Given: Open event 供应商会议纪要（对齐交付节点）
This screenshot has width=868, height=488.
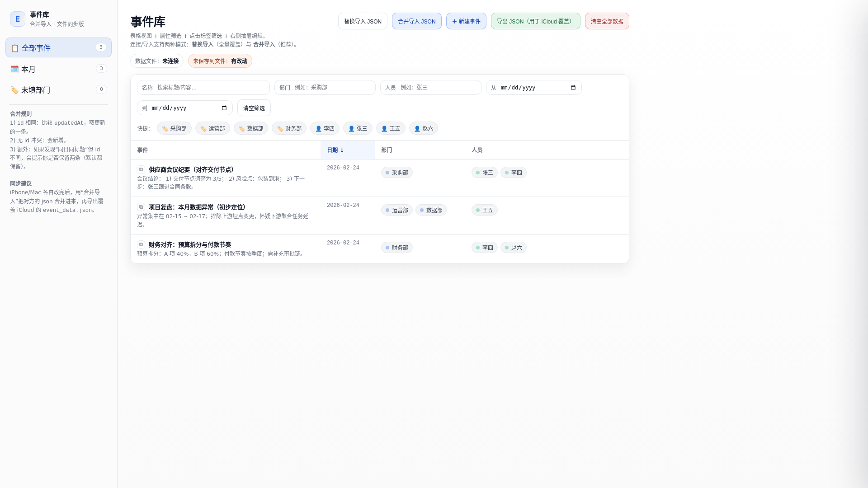Looking at the screenshot, I should 192,170.
